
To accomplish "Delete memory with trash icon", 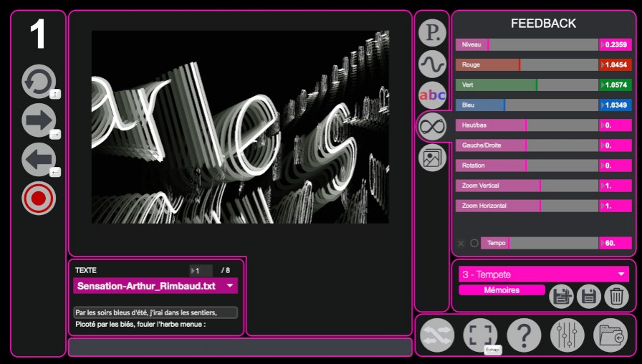I will [616, 297].
